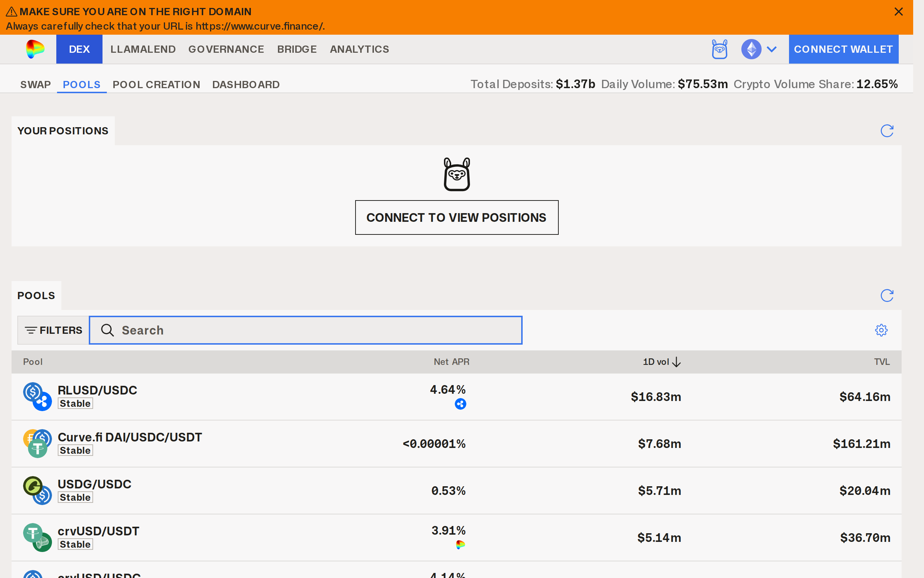The image size is (924, 578).
Task: Click the RLUSD/USDC token pair icon
Action: [38, 397]
